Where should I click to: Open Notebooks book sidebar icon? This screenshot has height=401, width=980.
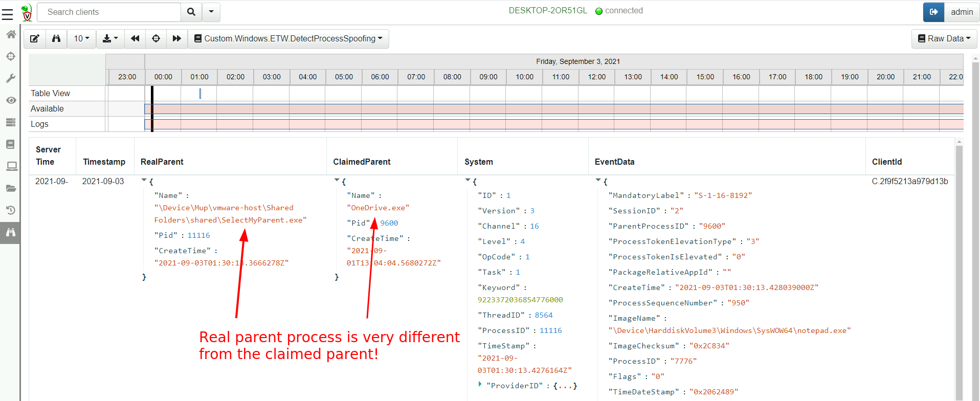click(x=11, y=144)
